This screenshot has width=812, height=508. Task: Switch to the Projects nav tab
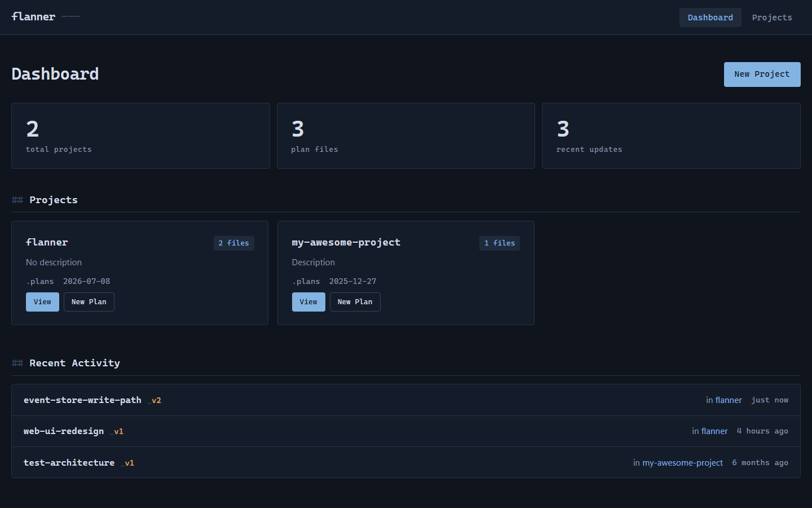click(x=771, y=17)
